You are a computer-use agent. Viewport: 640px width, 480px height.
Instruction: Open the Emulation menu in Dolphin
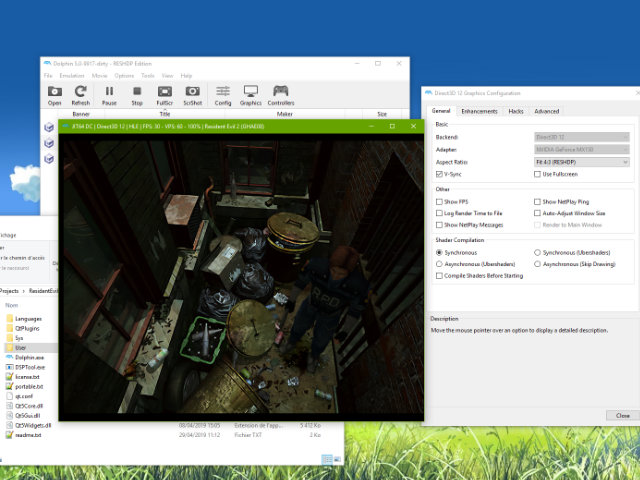coord(72,76)
